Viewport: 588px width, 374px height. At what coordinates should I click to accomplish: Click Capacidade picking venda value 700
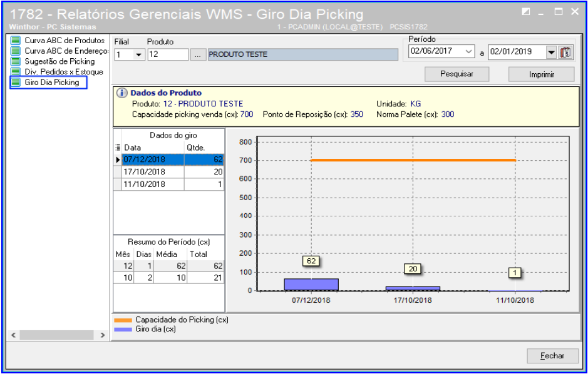[x=247, y=114]
